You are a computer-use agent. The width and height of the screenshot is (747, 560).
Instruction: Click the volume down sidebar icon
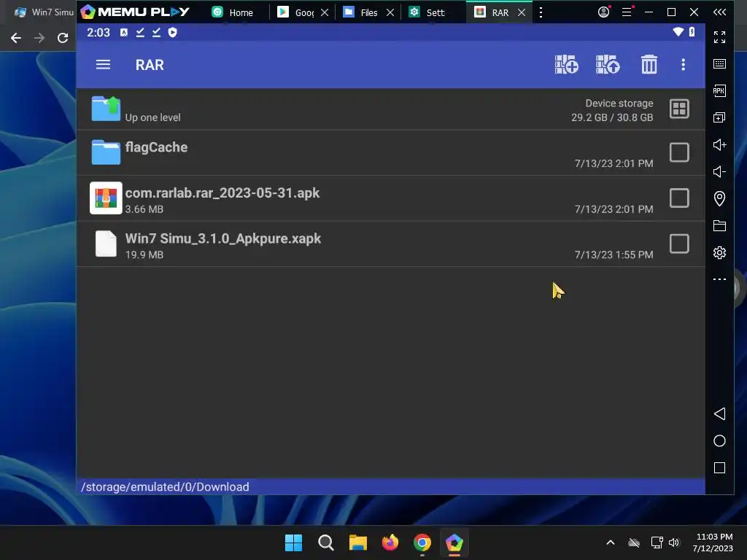(719, 171)
